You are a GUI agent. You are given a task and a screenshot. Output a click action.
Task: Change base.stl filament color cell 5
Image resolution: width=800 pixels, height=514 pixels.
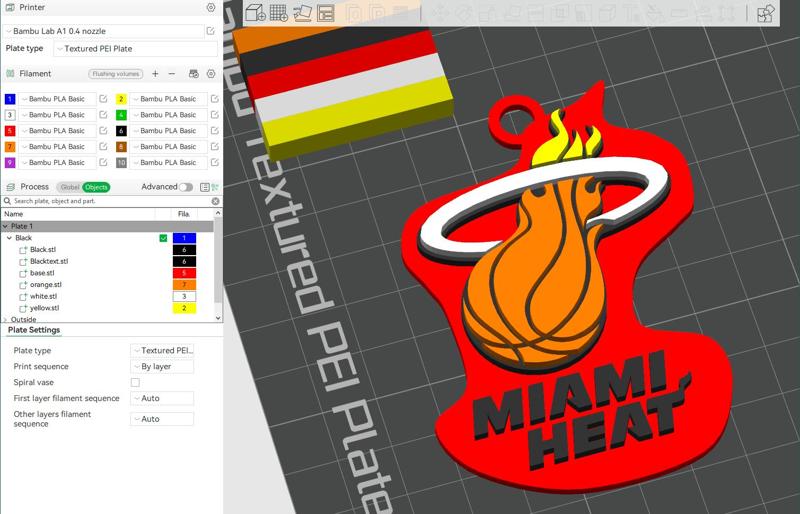[184, 273]
